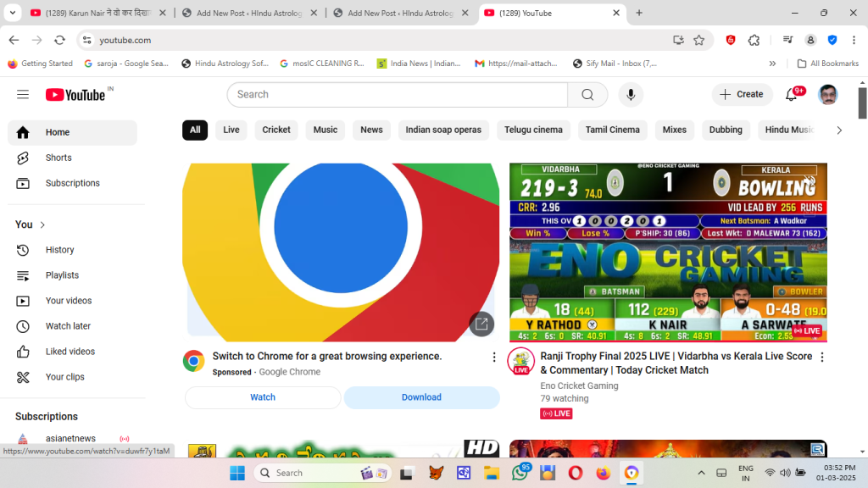Reload the page

click(x=60, y=40)
